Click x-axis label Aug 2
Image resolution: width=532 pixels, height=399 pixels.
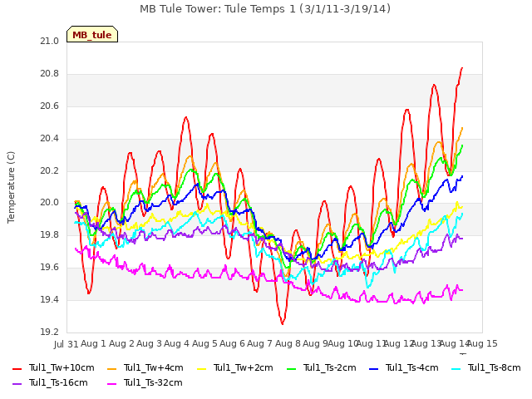(122, 343)
